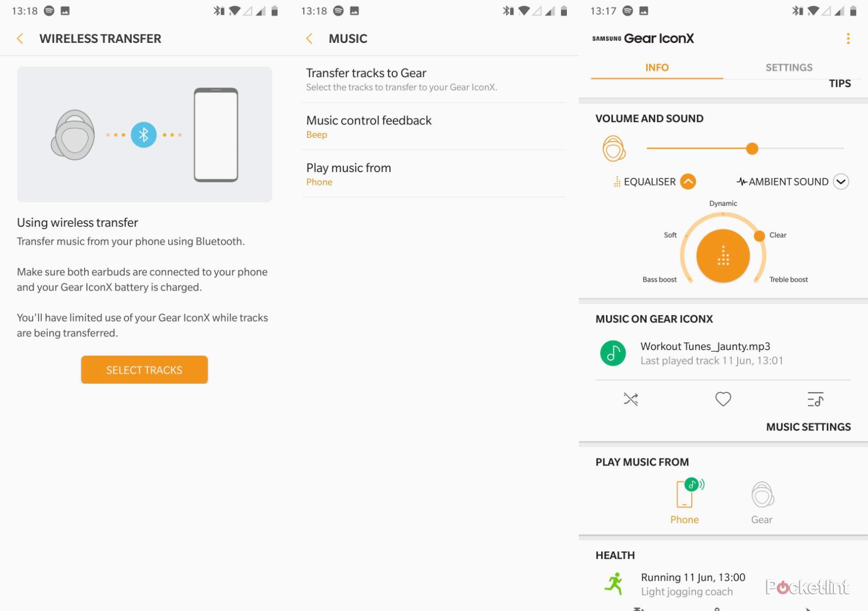Select Phone as music source
The width and height of the screenshot is (868, 611).
point(685,501)
